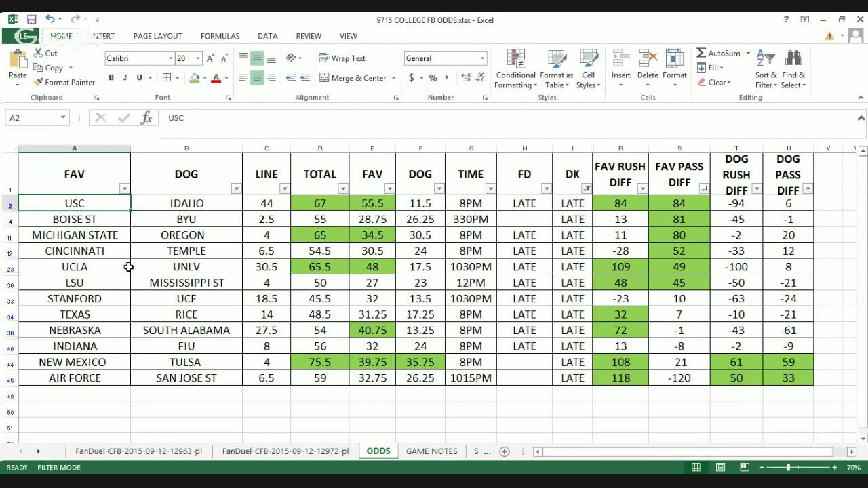This screenshot has width=868, height=488.
Task: Click the Decrease Indent icon
Action: (291, 78)
